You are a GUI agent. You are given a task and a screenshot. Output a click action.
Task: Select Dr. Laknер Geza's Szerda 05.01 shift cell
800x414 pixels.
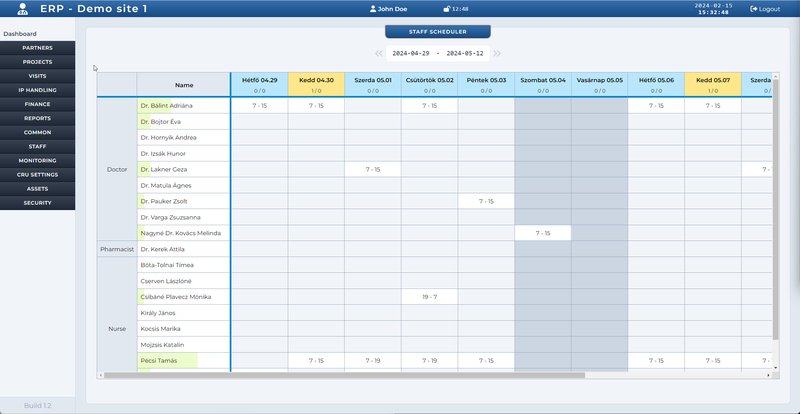(x=373, y=169)
